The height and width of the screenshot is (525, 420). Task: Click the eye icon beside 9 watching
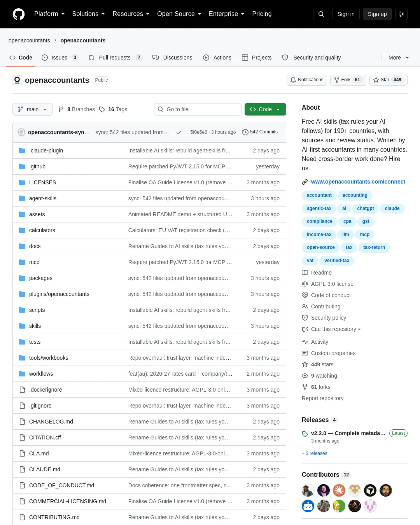pyautogui.click(x=305, y=376)
